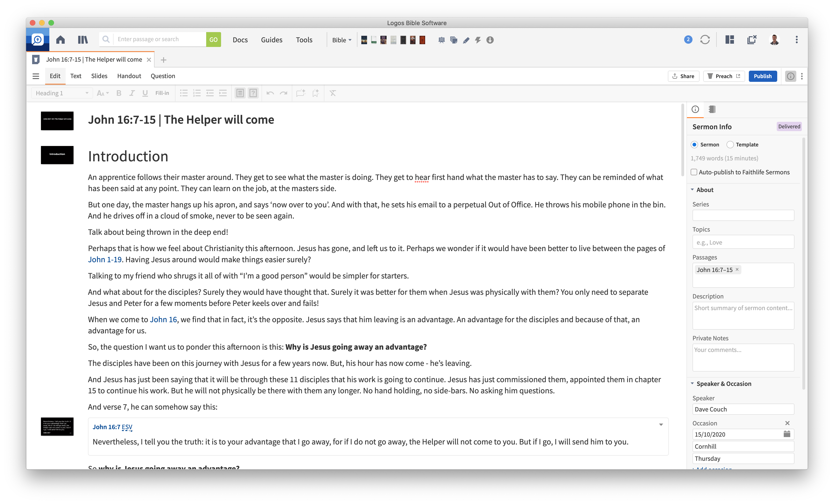Toggle the sermon info panel button
The height and width of the screenshot is (504, 834).
click(x=790, y=76)
